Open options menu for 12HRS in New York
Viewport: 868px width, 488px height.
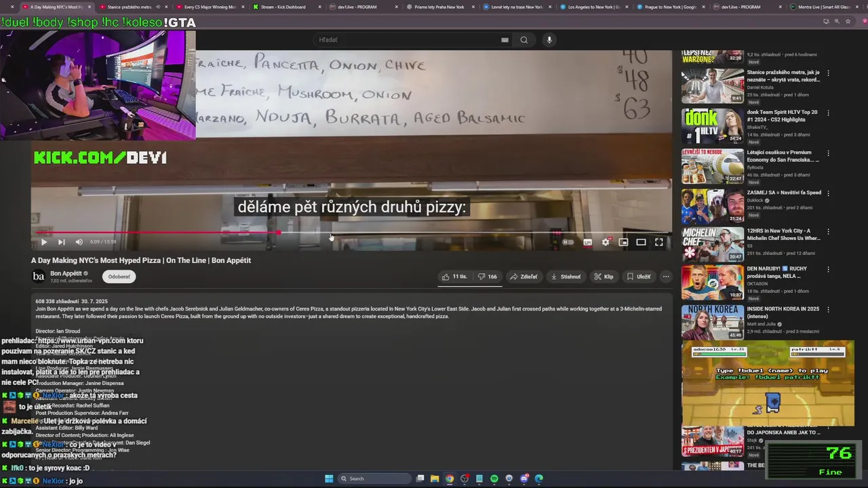coord(828,232)
